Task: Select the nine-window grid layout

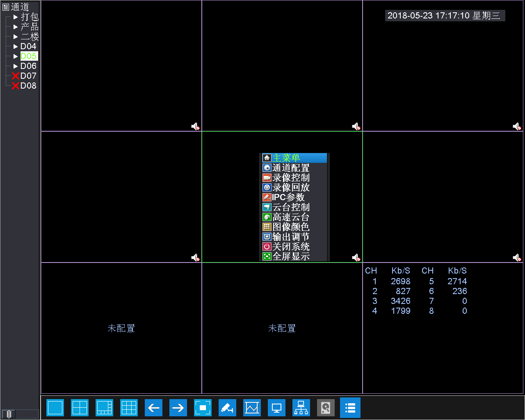Action: click(129, 408)
